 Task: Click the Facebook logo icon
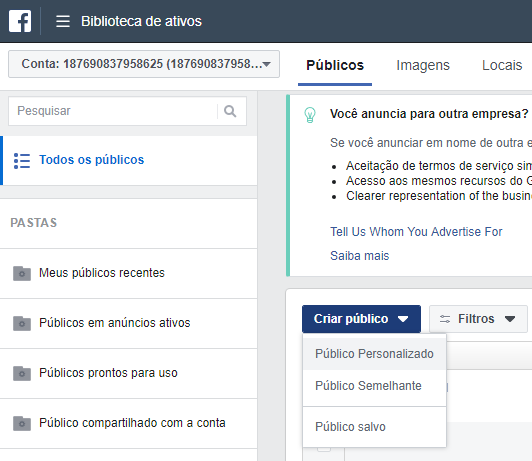point(20,21)
